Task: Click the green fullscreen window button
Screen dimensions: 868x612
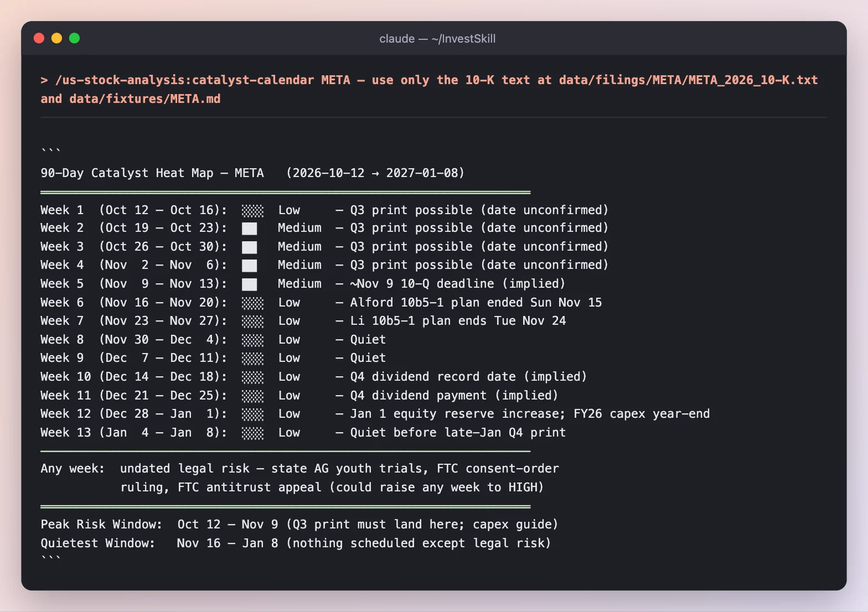Action: click(74, 38)
